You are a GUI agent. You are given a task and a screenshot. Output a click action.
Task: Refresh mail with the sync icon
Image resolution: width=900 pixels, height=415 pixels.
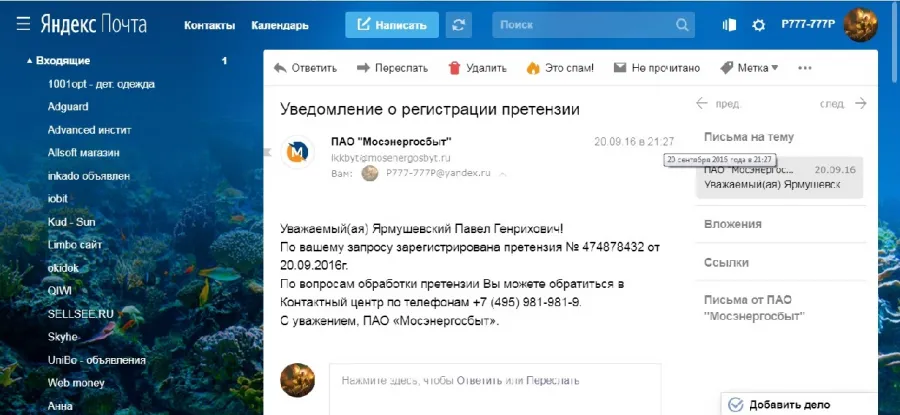pos(458,25)
